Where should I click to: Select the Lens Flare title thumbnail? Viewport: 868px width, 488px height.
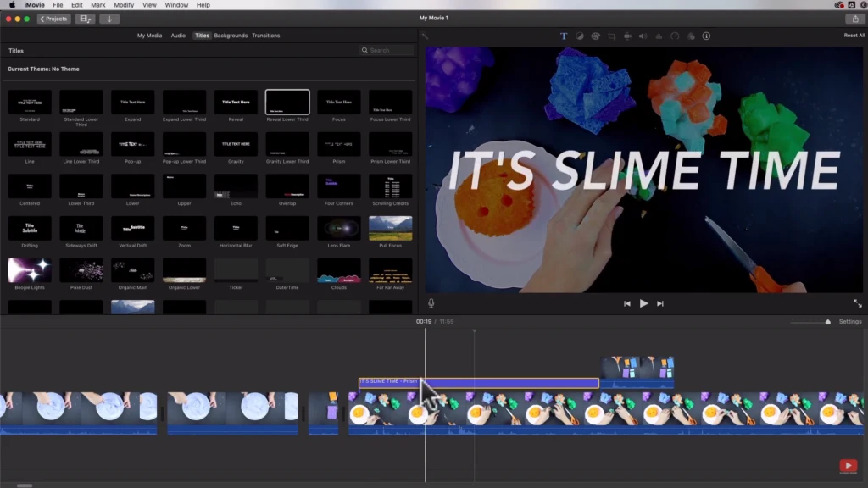339,228
